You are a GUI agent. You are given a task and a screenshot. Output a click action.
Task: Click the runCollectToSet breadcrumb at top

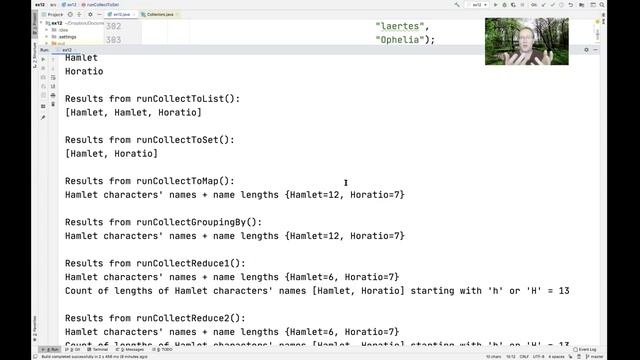pyautogui.click(x=100, y=5)
